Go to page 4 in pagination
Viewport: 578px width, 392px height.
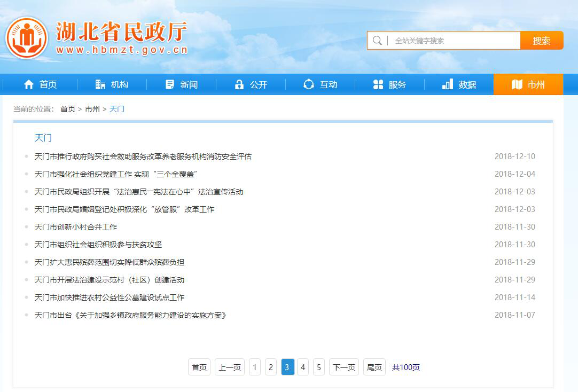303,367
